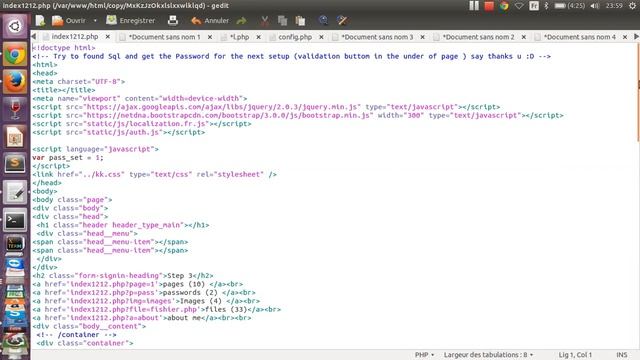Screen dimensions: 640x360
Task: Open the battery indicator showing 4:25
Action: point(569,6)
